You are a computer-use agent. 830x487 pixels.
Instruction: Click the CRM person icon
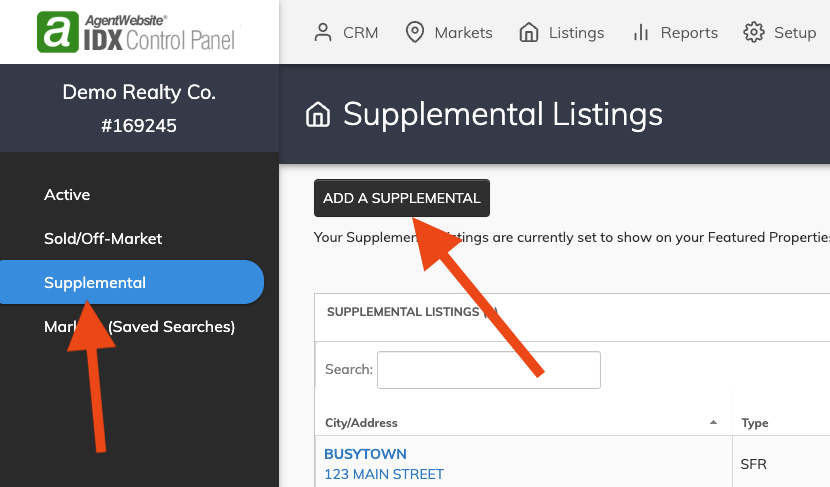click(x=322, y=32)
